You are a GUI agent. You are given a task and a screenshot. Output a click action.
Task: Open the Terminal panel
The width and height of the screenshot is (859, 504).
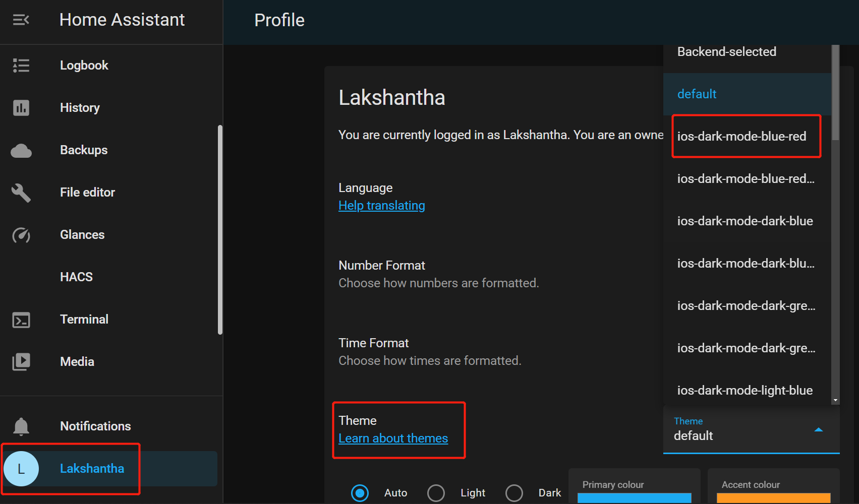tap(84, 320)
